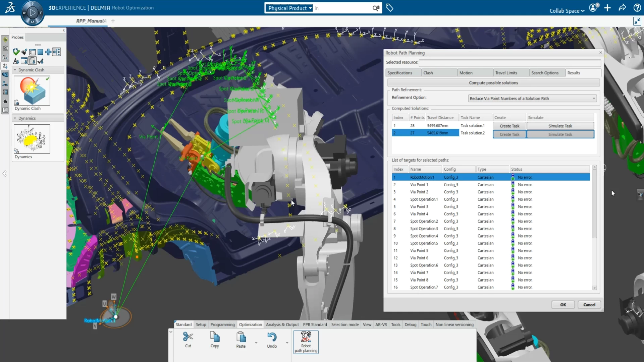Select the Robot path planning icon
644x362 pixels.
306,342
